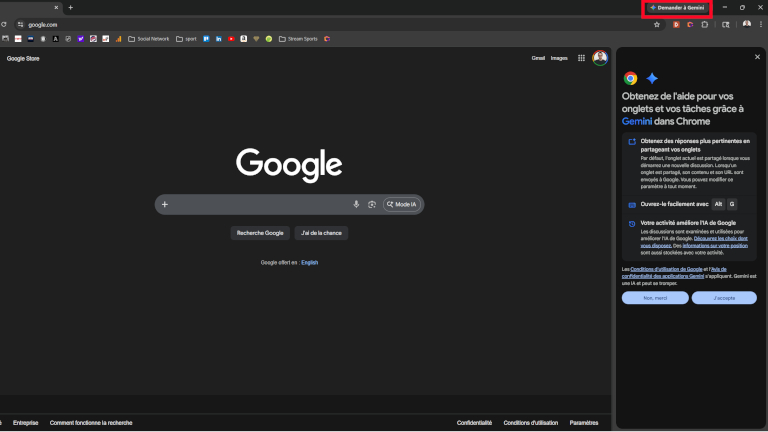
Task: Open Chrome's three-dot menu
Action: [x=761, y=24]
